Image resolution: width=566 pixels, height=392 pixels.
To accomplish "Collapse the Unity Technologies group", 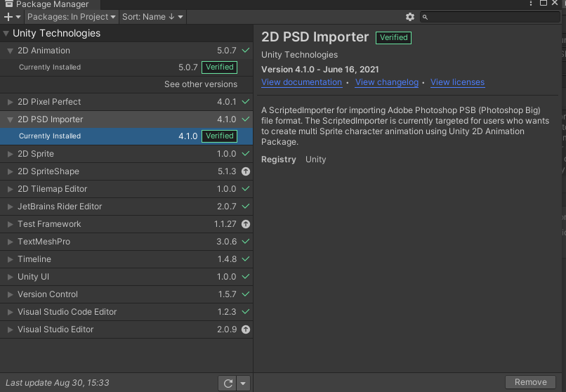I will [6, 34].
